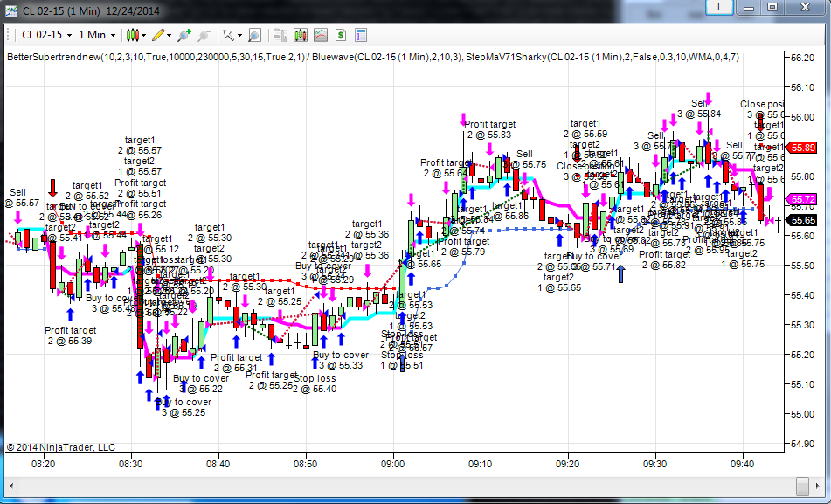This screenshot has height=504, width=831.
Task: Click the 'Profit target 2 @ 55.83' label
Action: pos(489,129)
